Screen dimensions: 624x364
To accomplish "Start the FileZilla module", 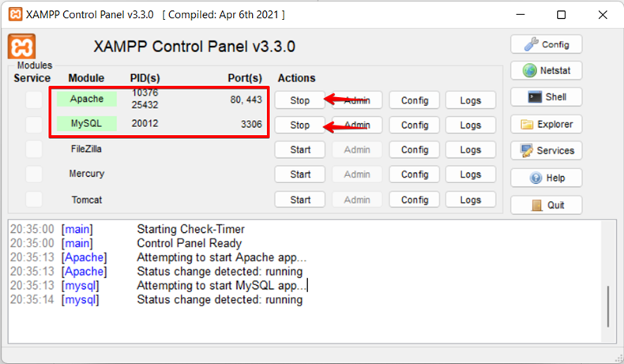I will pyautogui.click(x=299, y=149).
